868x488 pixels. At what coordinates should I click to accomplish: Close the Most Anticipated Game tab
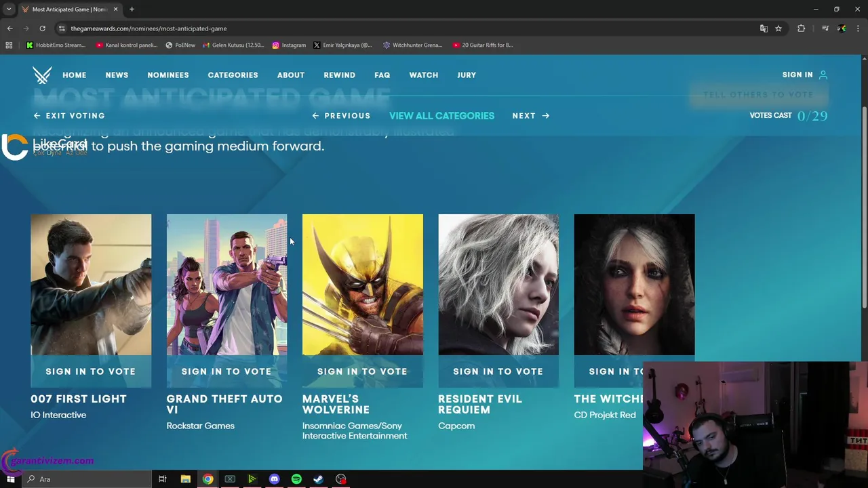click(115, 9)
